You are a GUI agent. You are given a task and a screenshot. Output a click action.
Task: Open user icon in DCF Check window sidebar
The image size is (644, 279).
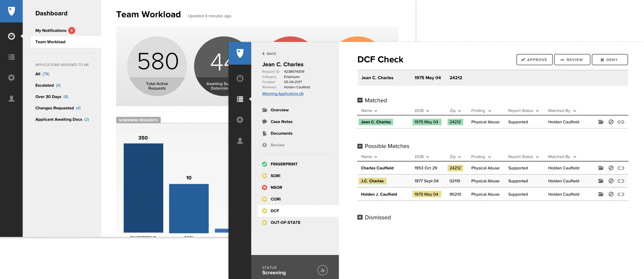(240, 141)
